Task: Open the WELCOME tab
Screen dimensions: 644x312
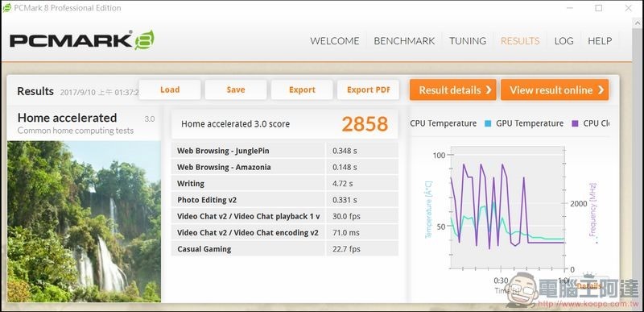Action: (334, 40)
